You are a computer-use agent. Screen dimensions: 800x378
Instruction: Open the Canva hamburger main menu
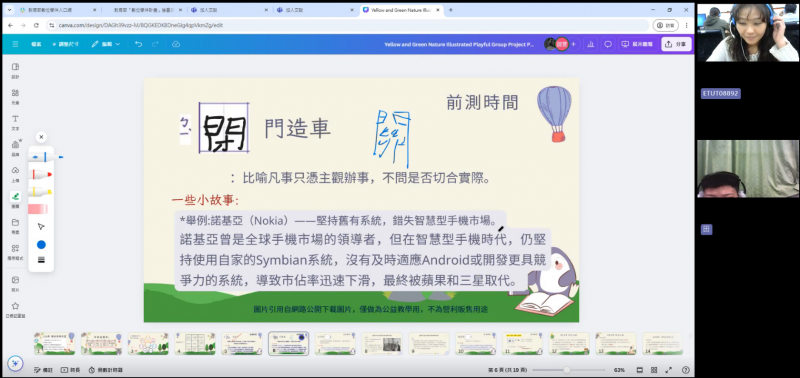point(15,44)
